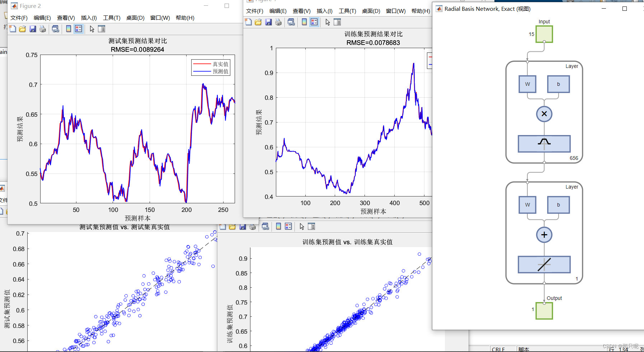The image size is (644, 352).
Task: Toggle Insert Legend in Figure 2 toolbar
Action: (79, 29)
